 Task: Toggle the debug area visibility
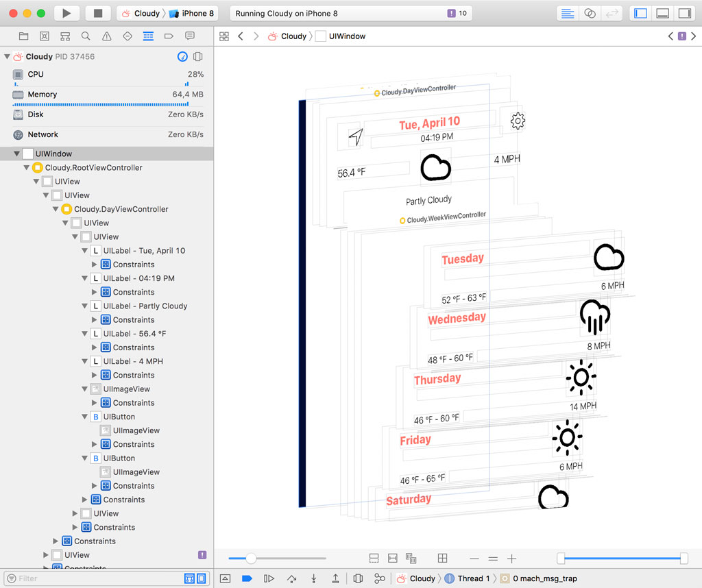pyautogui.click(x=662, y=13)
